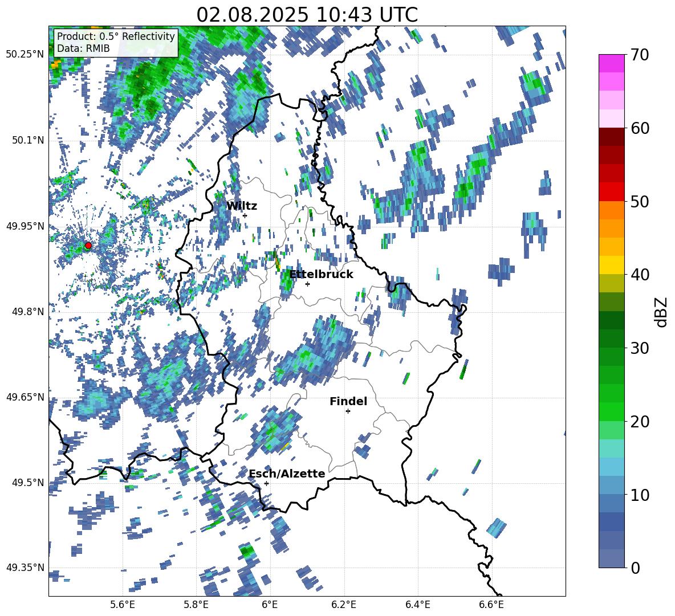Click the Data: RMIB text

tap(83, 48)
